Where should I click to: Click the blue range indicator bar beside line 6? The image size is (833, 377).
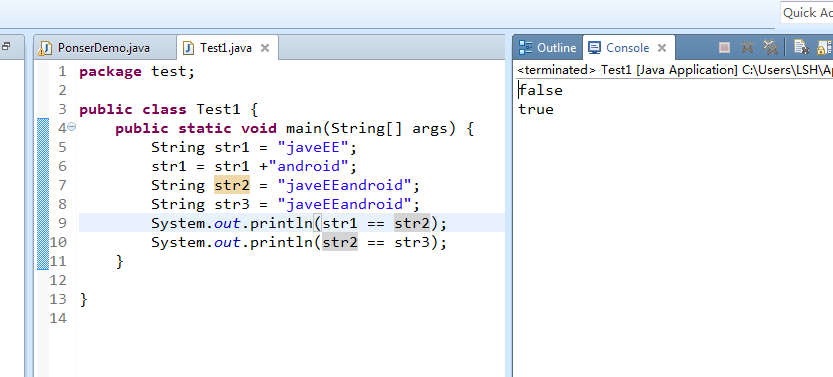pyautogui.click(x=43, y=166)
